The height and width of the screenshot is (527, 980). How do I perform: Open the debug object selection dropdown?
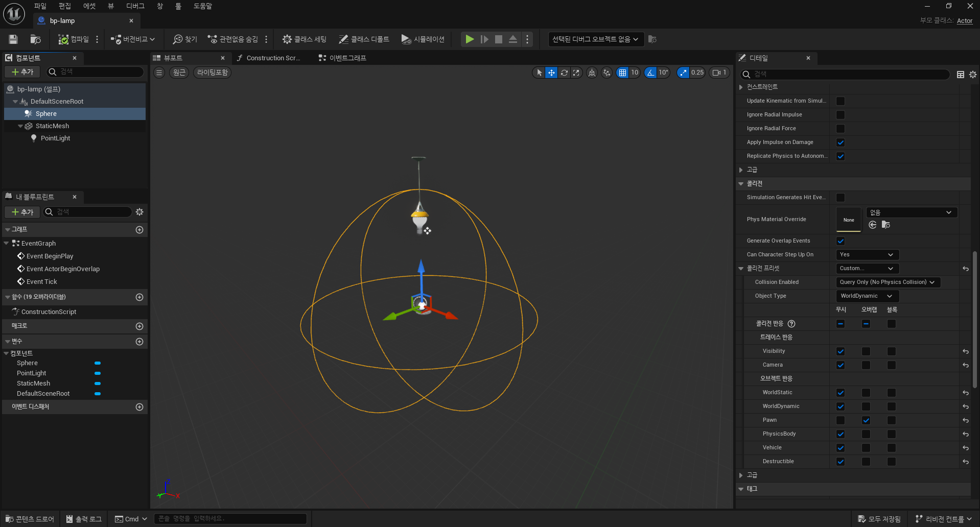click(x=595, y=39)
